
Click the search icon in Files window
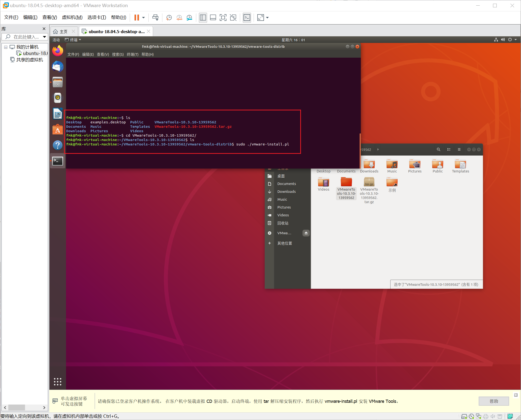pyautogui.click(x=439, y=149)
